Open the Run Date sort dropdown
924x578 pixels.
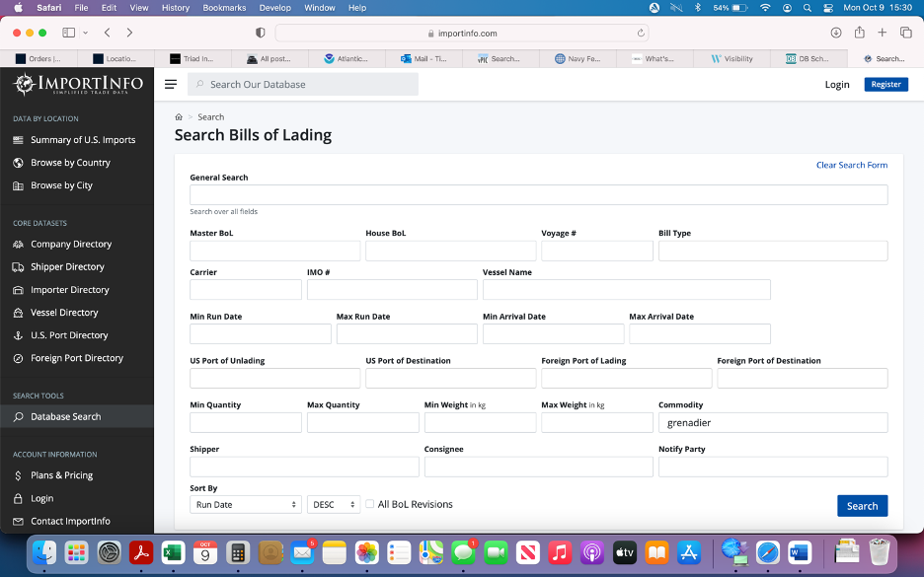(245, 504)
